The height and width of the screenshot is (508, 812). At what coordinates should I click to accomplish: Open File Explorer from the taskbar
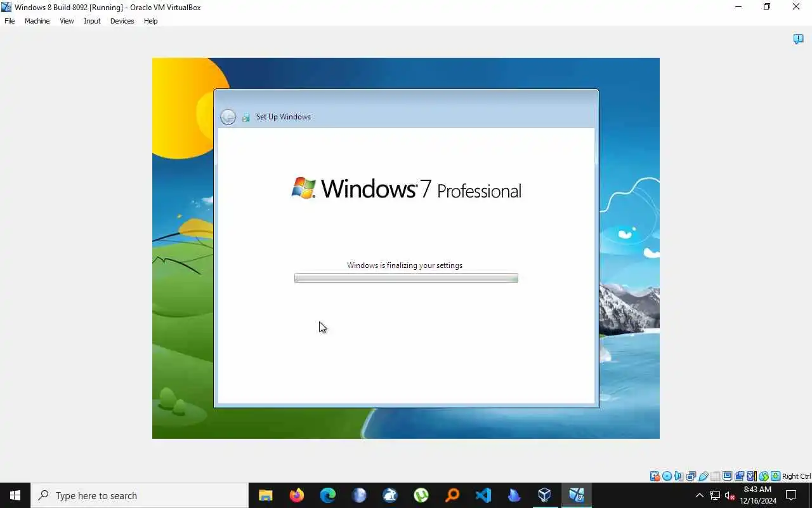265,495
